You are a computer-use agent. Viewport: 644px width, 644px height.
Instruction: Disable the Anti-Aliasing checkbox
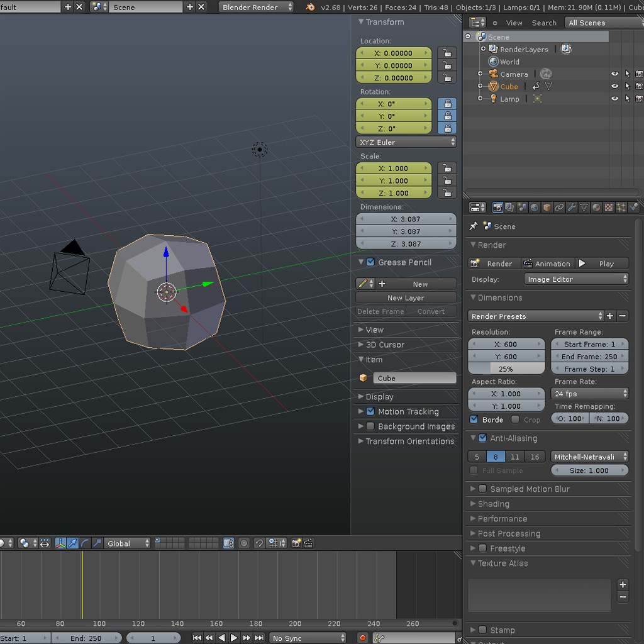click(x=482, y=438)
